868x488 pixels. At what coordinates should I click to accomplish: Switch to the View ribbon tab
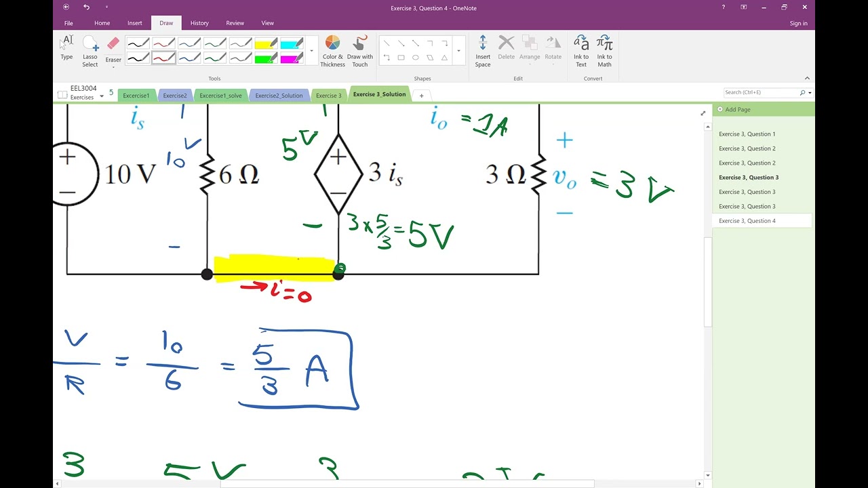click(x=268, y=23)
